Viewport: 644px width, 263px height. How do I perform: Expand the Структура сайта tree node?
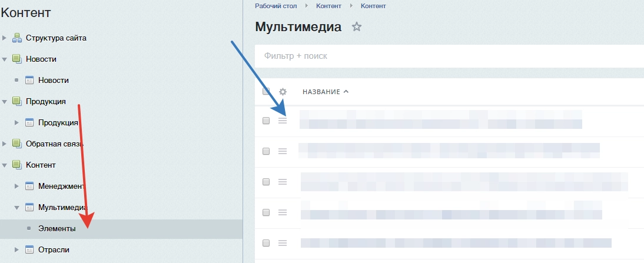pos(5,38)
